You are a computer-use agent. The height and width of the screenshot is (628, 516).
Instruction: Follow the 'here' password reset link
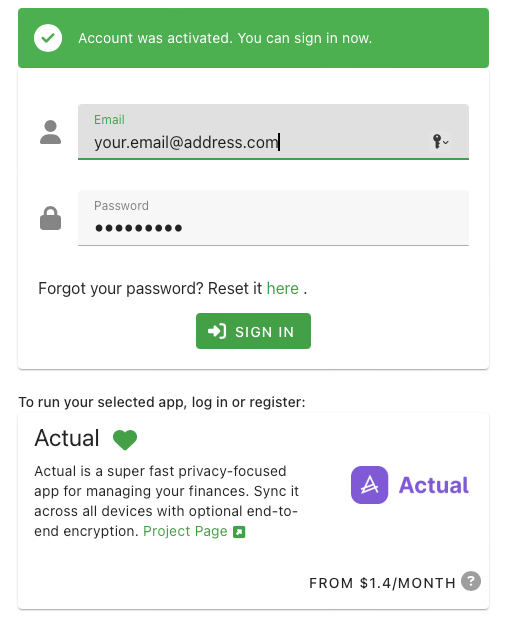pos(283,288)
